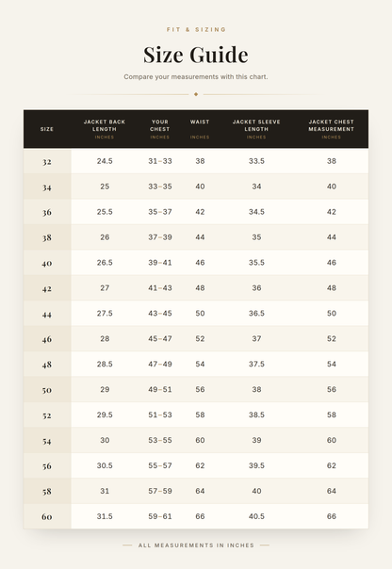Screen dimensions: 392x569
Task: Click the Jacket Back Length column header
Action: [x=105, y=129]
